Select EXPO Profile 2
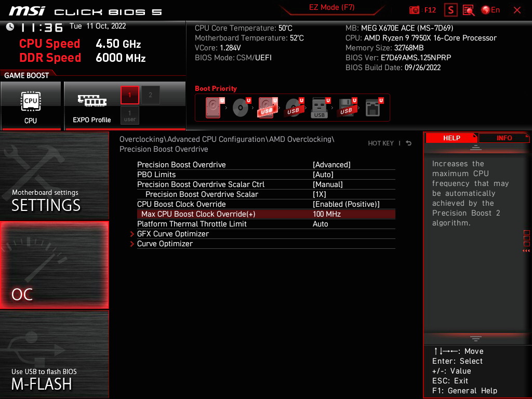The height and width of the screenshot is (399, 532). [150, 95]
